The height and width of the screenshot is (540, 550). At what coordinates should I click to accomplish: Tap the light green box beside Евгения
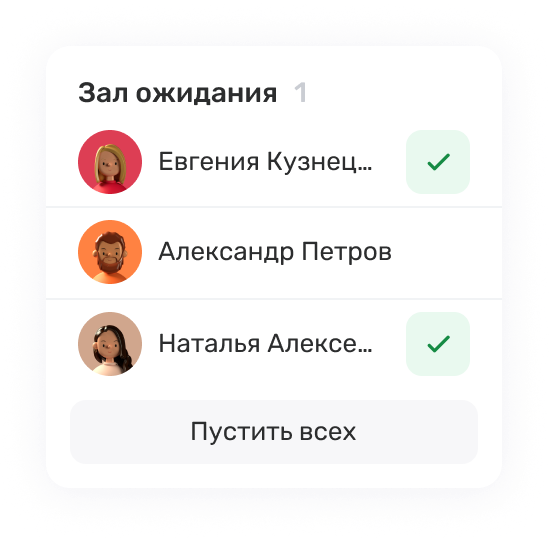(438, 162)
